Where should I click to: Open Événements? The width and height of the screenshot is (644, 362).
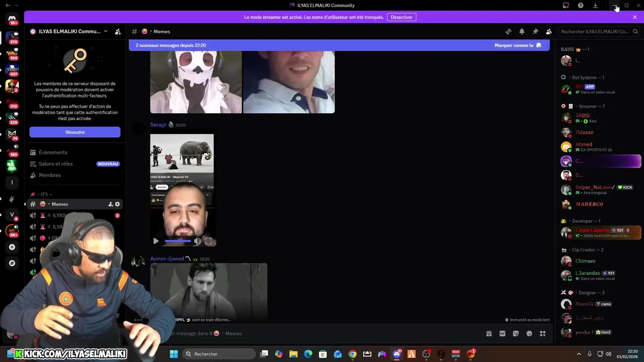click(x=74, y=152)
